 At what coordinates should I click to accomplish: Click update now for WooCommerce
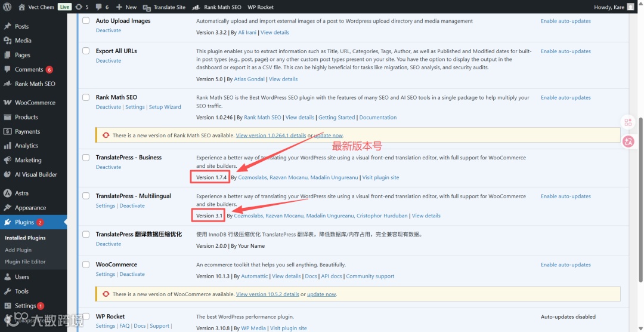[x=321, y=294]
